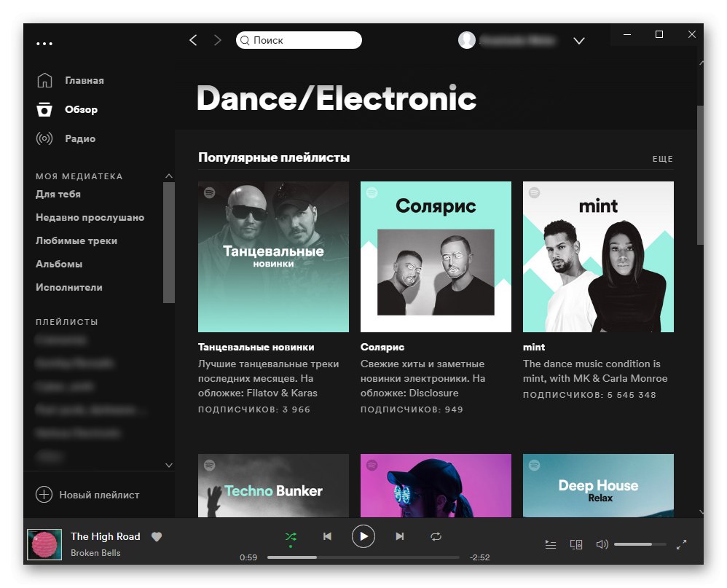Click the browse icon beside Обзор
The image size is (727, 588).
(x=44, y=109)
